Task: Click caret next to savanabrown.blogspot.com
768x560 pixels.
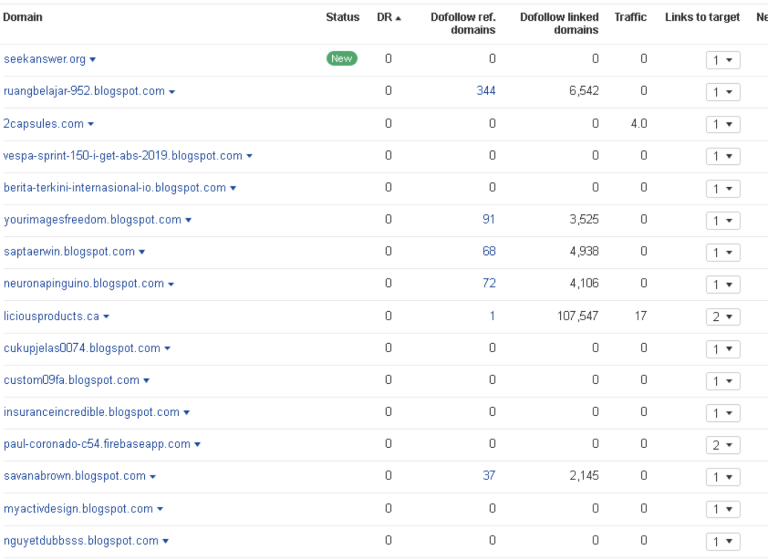Action: pyautogui.click(x=153, y=477)
